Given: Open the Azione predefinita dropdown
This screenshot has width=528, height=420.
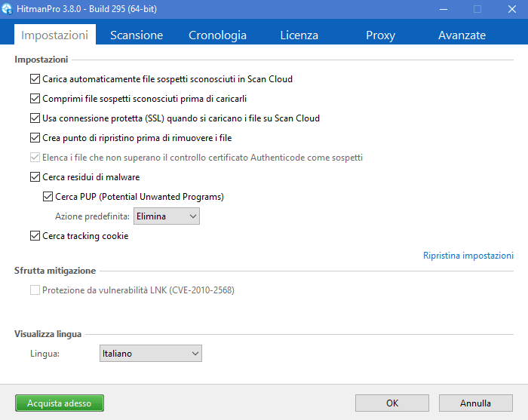Looking at the screenshot, I should click(x=166, y=216).
